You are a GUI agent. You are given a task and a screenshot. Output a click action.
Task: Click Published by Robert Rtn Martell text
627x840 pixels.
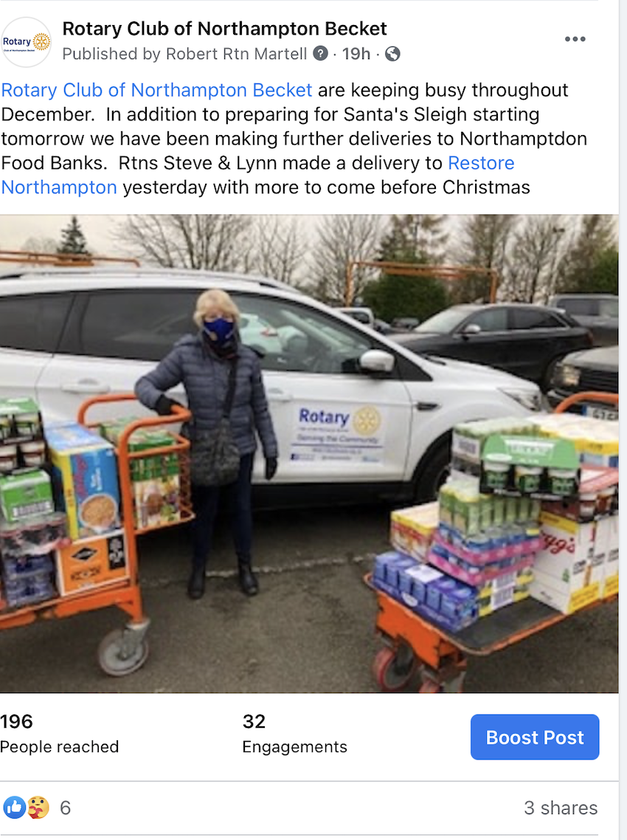[184, 54]
